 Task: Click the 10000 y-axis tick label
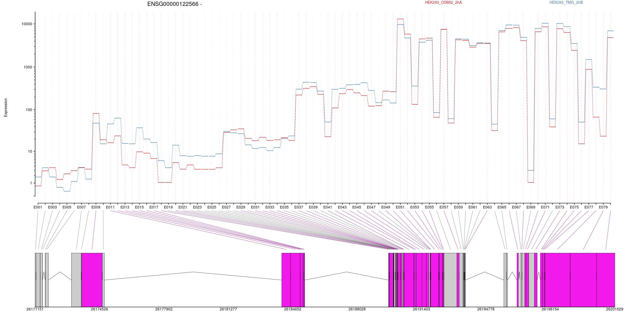pos(27,24)
